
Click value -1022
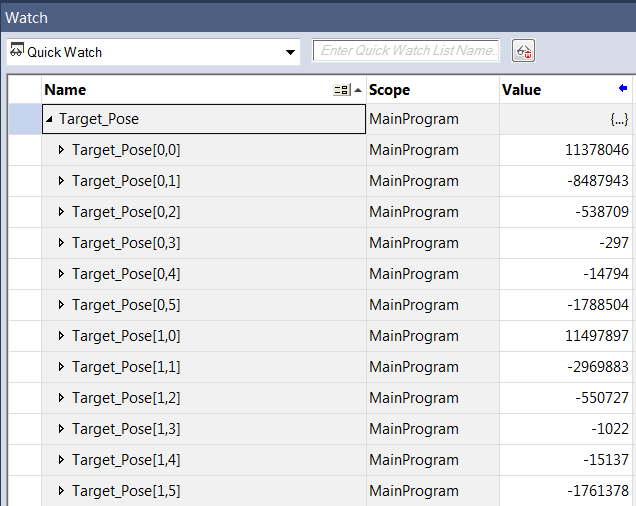610,429
